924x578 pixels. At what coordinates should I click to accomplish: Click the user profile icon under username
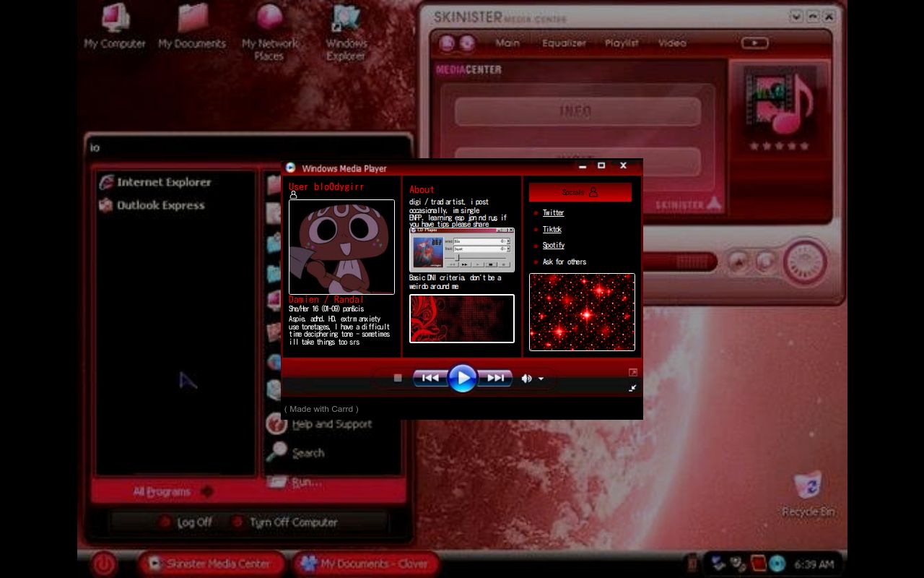[x=293, y=195]
